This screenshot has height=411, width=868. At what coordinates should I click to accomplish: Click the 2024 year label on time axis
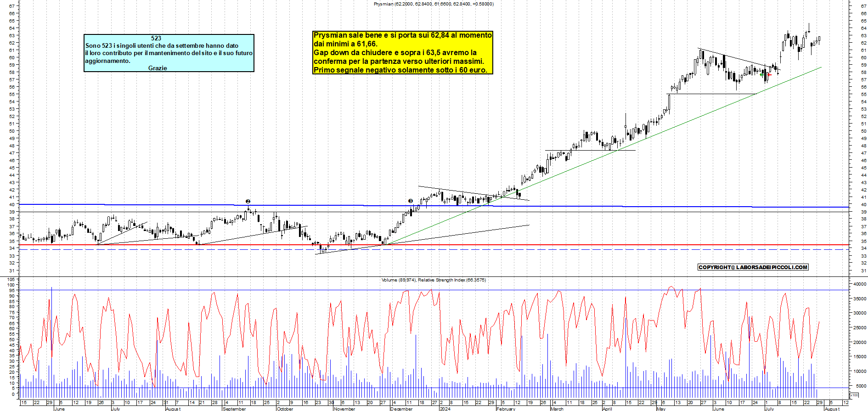(x=445, y=409)
